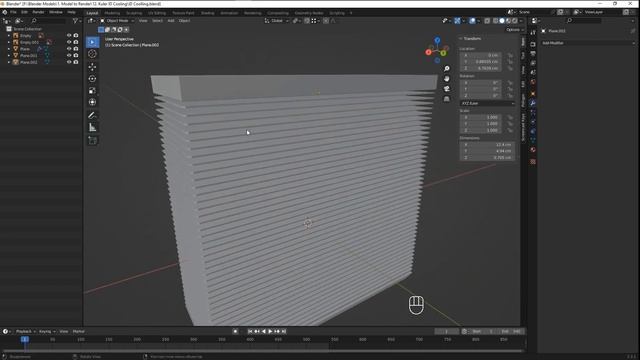This screenshot has height=360, width=640.
Task: Switch to the Modeling workspace tab
Action: [x=112, y=13]
